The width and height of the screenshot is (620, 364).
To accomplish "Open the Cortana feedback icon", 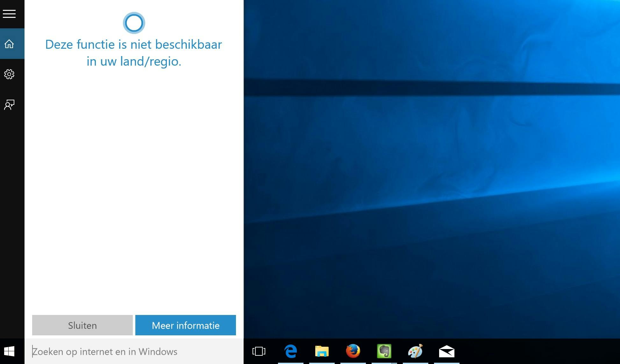I will [x=9, y=104].
